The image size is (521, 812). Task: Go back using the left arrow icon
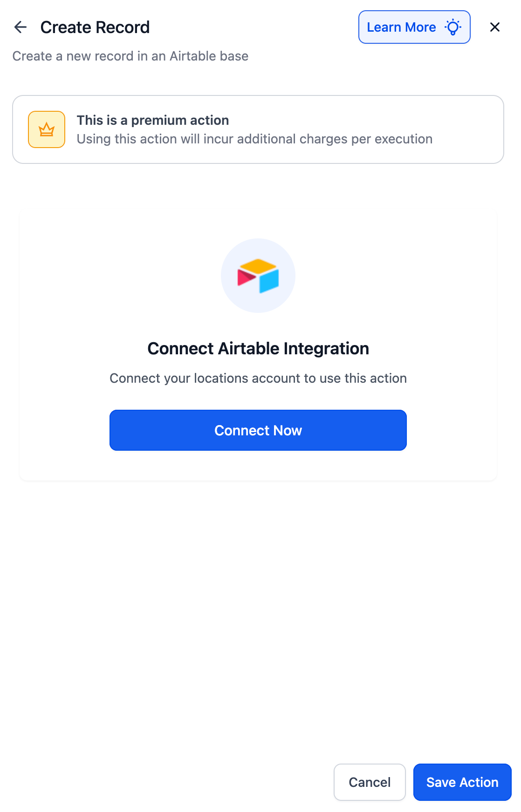pos(21,27)
